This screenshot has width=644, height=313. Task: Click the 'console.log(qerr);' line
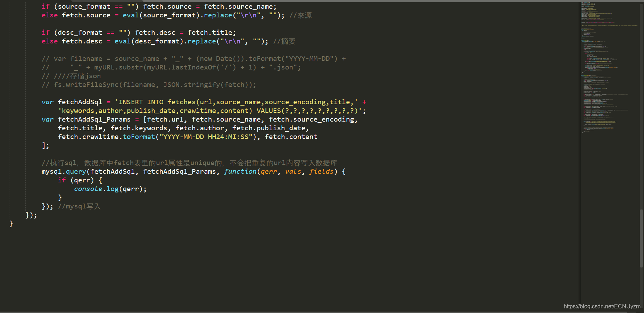coord(110,189)
